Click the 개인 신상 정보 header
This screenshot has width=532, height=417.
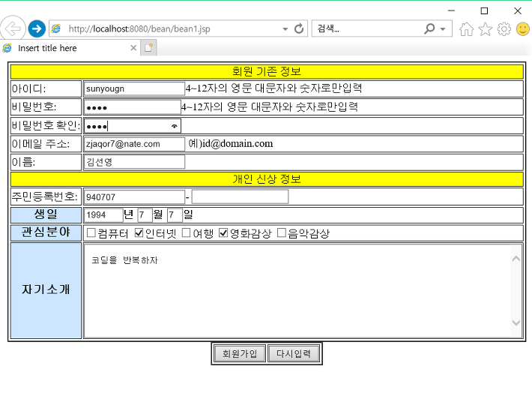[x=267, y=179]
